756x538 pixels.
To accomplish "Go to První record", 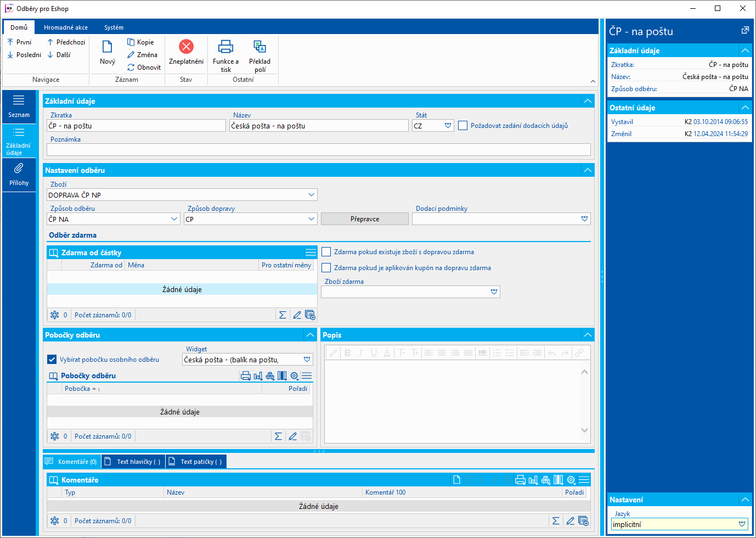I will (x=19, y=42).
